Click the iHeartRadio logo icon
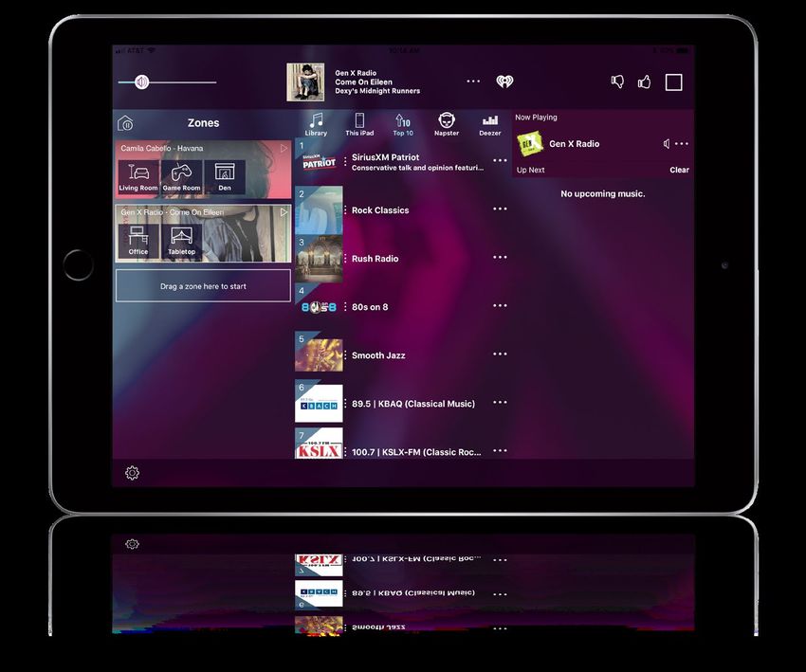The width and height of the screenshot is (806, 672). 504,82
